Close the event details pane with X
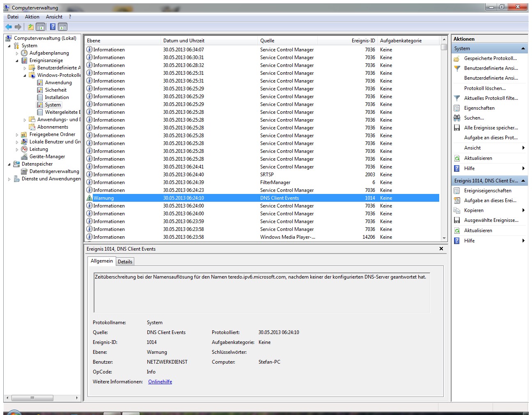 point(441,249)
